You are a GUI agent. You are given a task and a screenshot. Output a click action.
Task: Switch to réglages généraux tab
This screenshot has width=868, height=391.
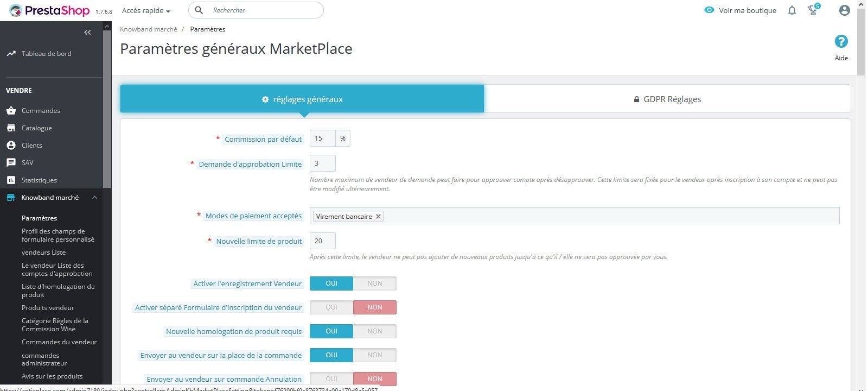[x=302, y=98]
